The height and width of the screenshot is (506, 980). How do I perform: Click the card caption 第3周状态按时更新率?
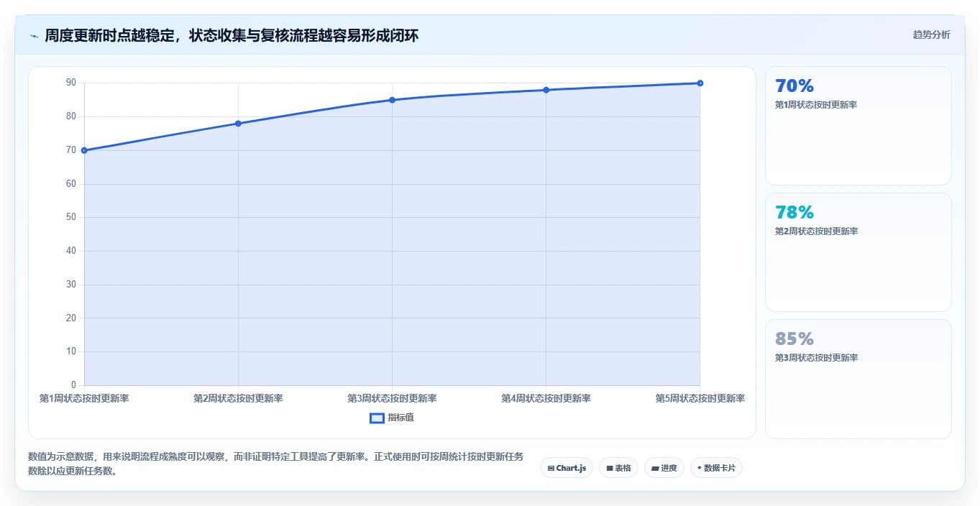click(815, 358)
